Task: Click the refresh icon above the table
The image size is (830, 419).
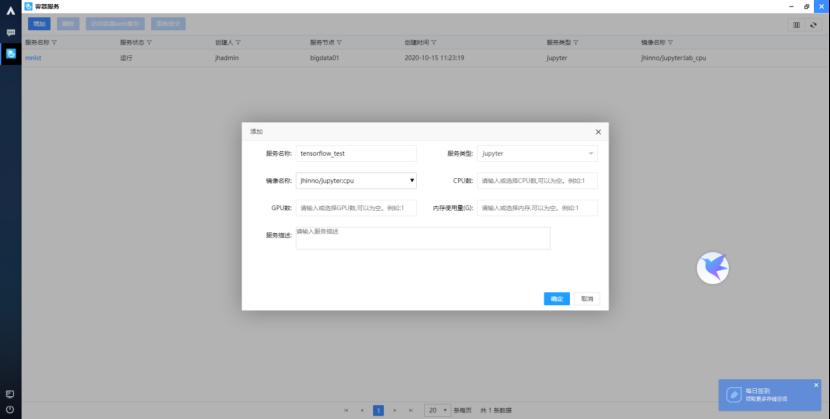Action: 813,24
